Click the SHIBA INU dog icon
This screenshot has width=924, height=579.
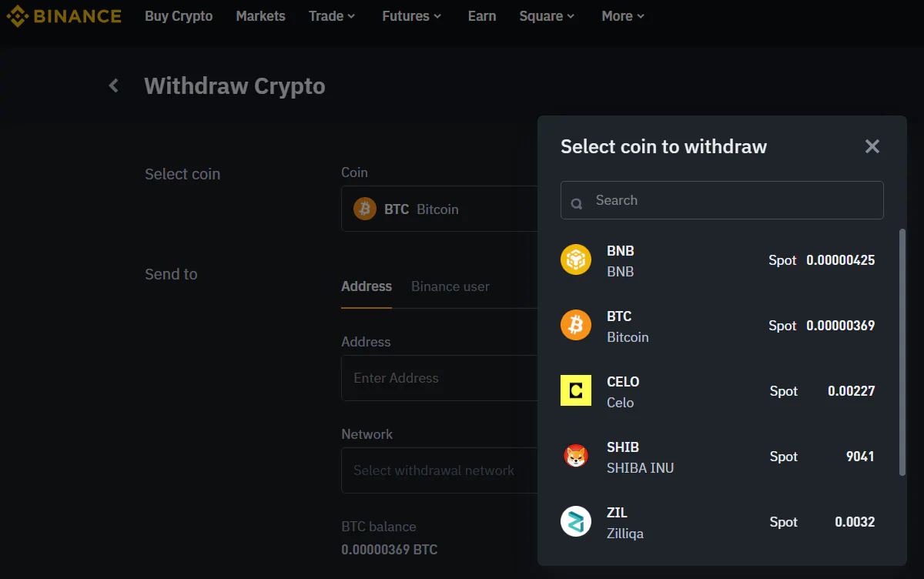pos(575,457)
